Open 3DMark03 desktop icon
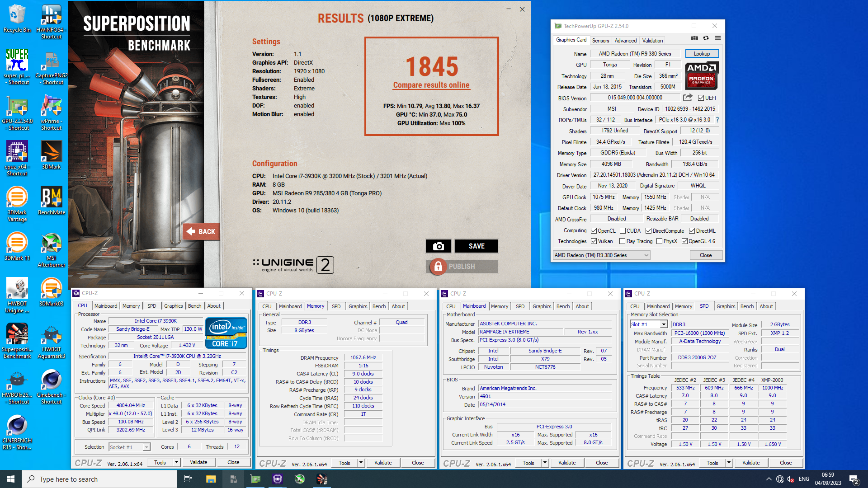868x488 pixels. [51, 291]
